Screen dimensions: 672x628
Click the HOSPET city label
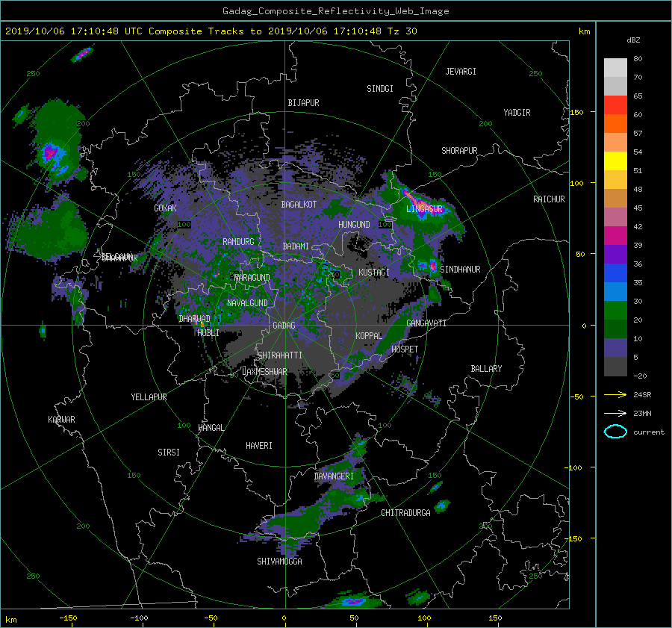405,349
